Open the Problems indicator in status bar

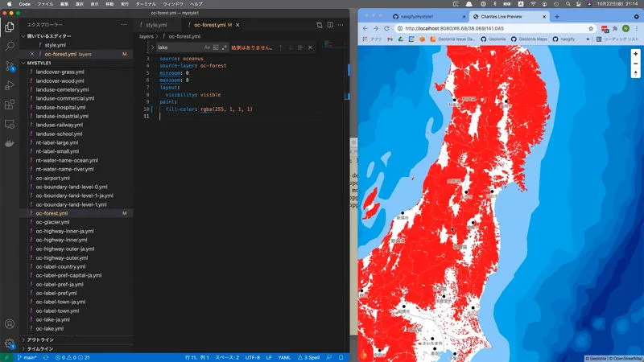pyautogui.click(x=72, y=357)
